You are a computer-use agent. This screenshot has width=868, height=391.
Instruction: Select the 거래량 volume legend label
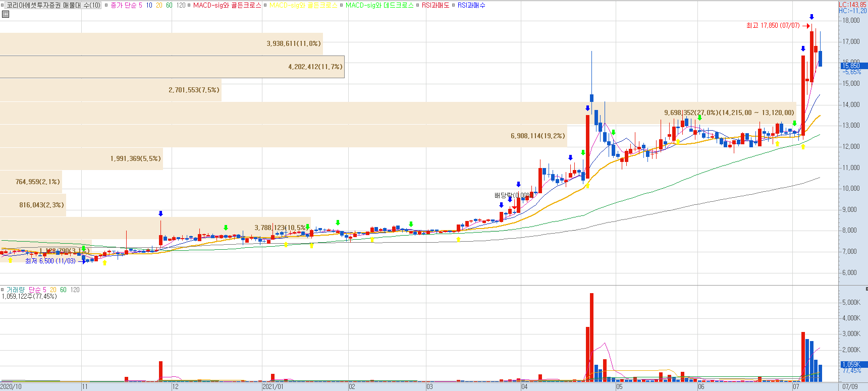pyautogui.click(x=15, y=290)
